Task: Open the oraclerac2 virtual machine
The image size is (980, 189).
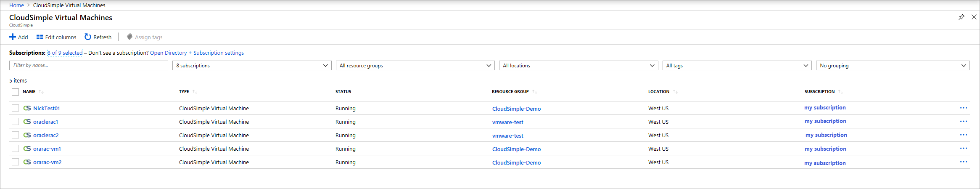Action: 46,135
